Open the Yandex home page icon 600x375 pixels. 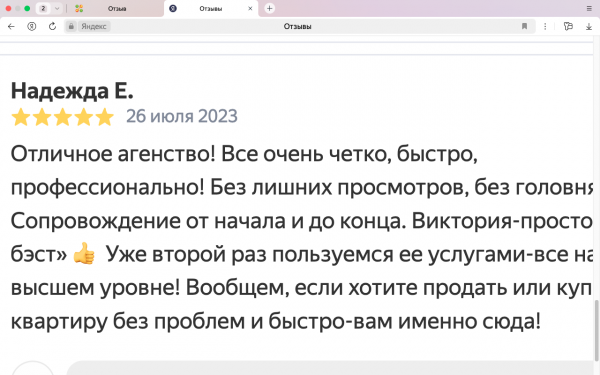click(x=32, y=26)
